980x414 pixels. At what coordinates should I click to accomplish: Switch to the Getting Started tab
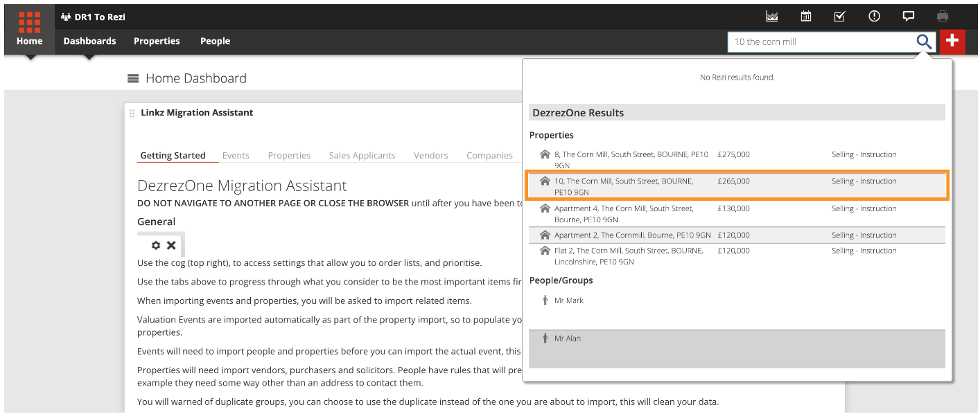173,156
